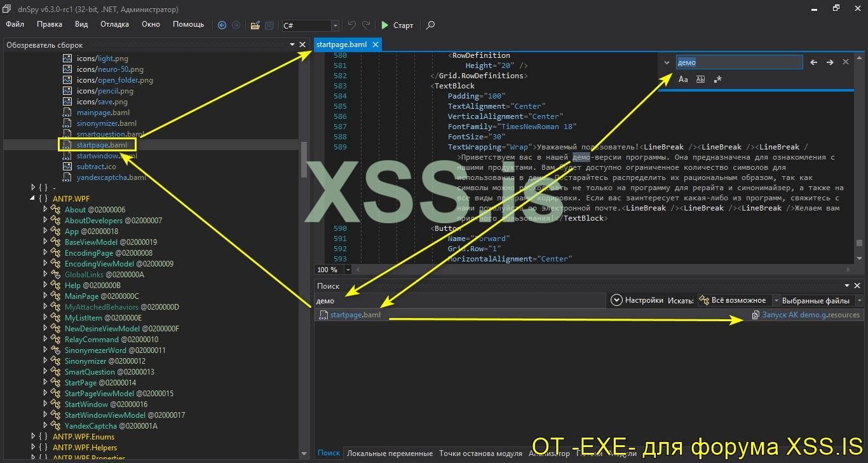Click the code editor vertical scrollbar thumb
This screenshot has width=868, height=463.
coord(859,242)
